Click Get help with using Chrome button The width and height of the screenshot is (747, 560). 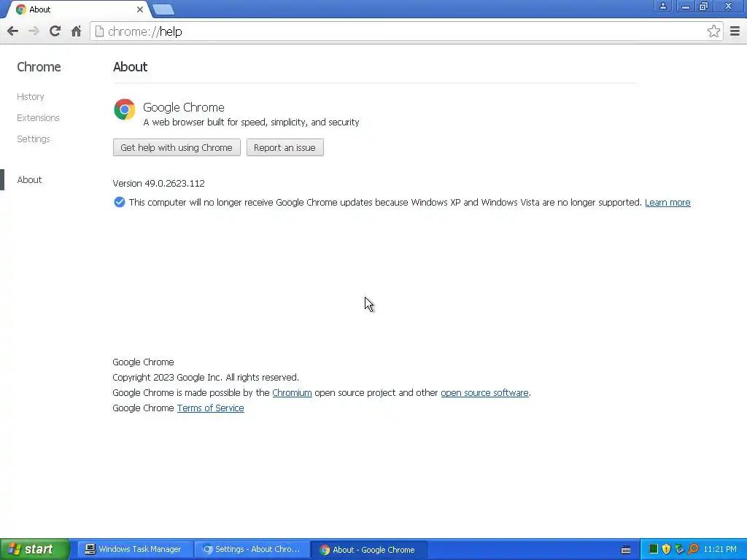tap(177, 147)
